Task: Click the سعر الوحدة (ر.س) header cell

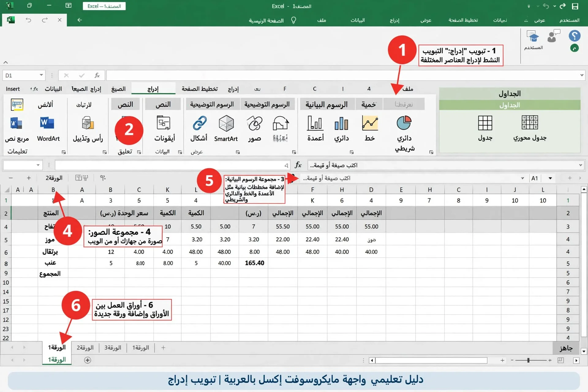Action: coord(124,213)
